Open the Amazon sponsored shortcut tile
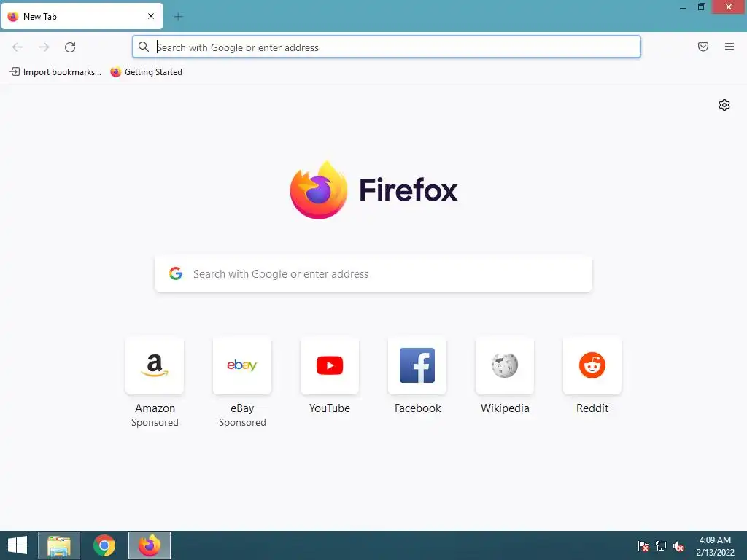 (x=155, y=366)
